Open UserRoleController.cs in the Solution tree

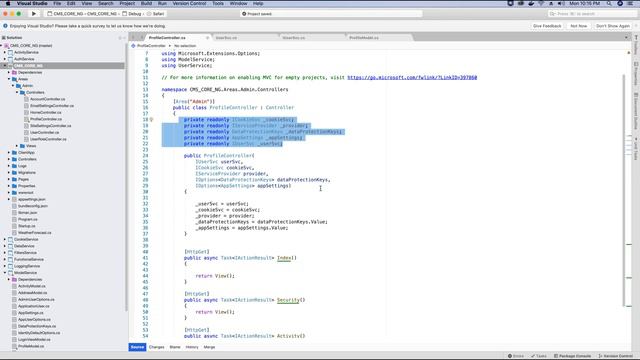[48, 139]
